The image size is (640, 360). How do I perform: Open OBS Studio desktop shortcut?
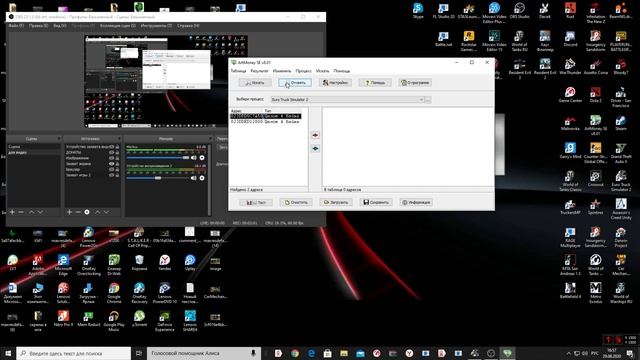point(520,10)
